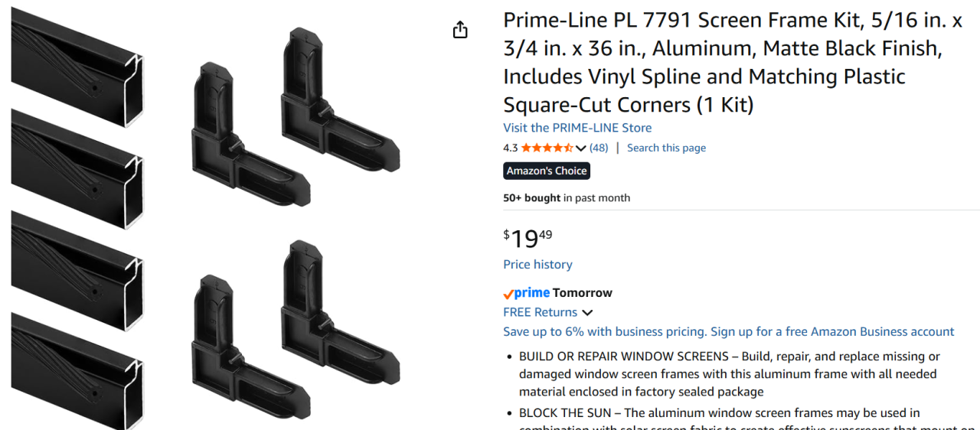Click the Amazon's Choice badge
The width and height of the screenshot is (980, 430).
(x=547, y=171)
